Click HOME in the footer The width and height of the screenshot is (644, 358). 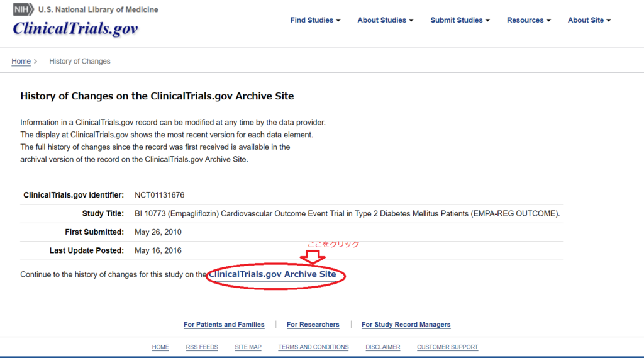(160, 347)
